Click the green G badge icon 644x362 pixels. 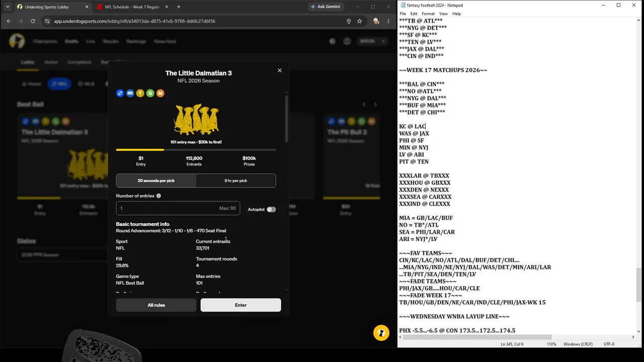point(150,93)
